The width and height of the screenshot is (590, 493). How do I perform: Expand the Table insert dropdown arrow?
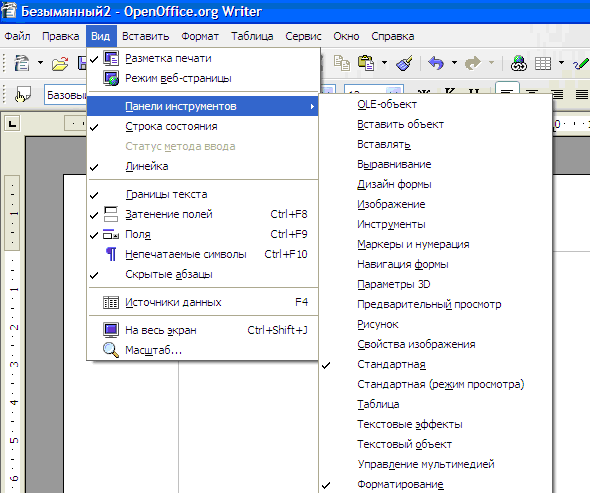[x=561, y=62]
